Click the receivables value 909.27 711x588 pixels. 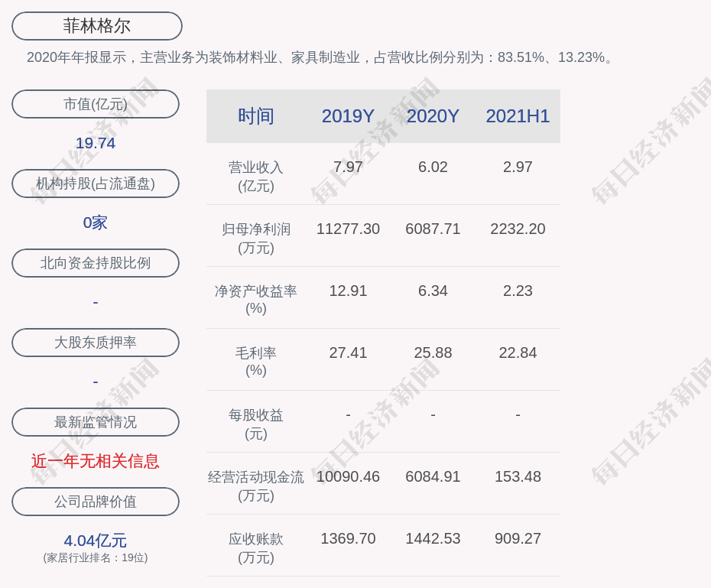click(x=518, y=538)
